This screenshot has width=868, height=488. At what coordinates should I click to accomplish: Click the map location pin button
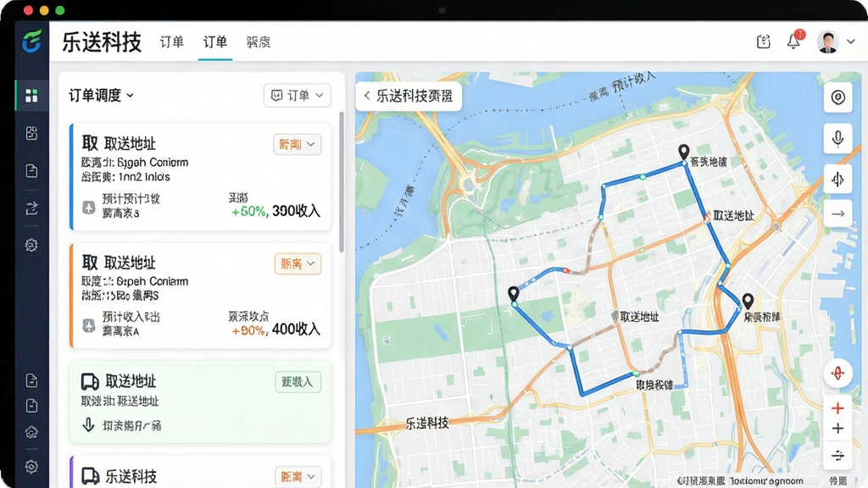(x=838, y=97)
